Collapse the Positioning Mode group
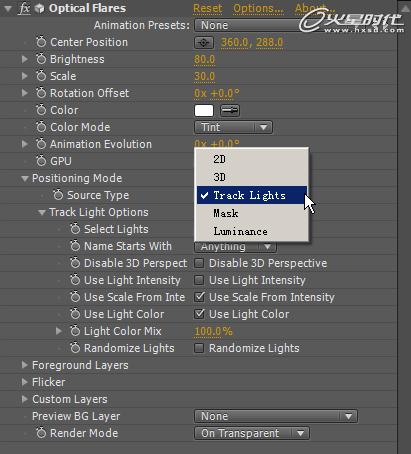 [25, 179]
